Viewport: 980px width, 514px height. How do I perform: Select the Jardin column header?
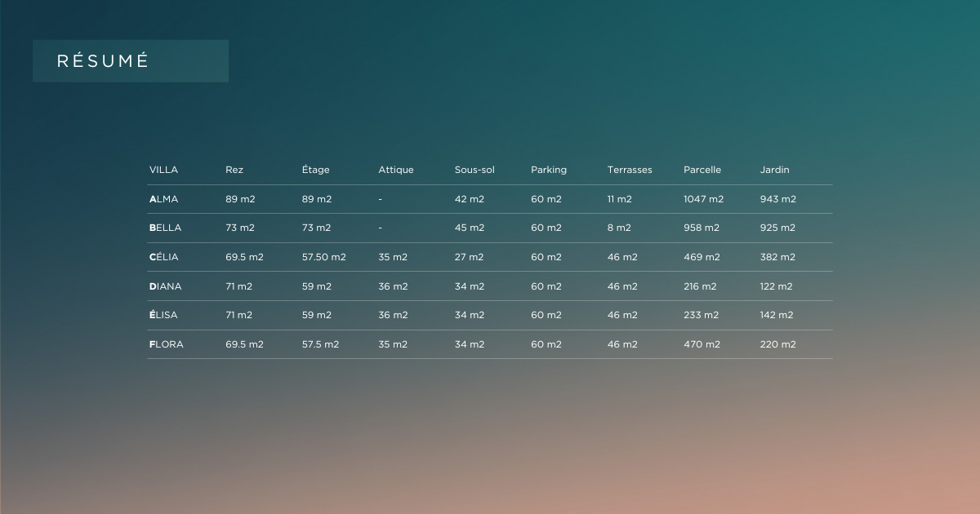pyautogui.click(x=774, y=170)
